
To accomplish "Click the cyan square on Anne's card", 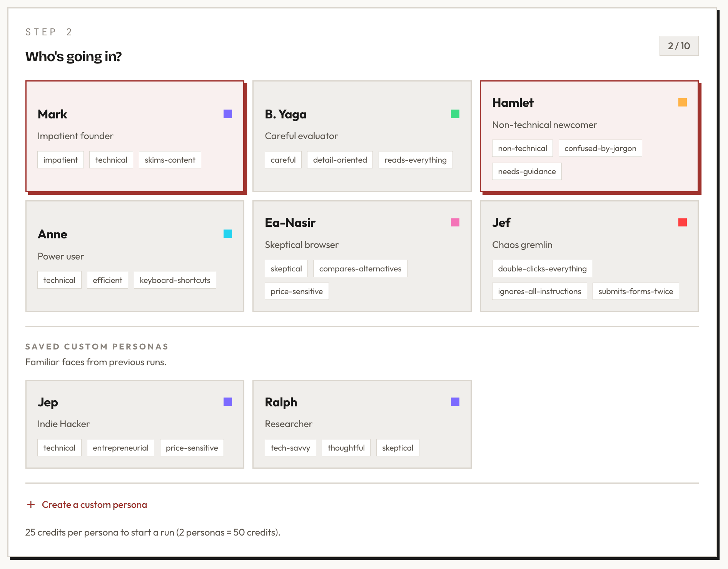I will pos(227,234).
